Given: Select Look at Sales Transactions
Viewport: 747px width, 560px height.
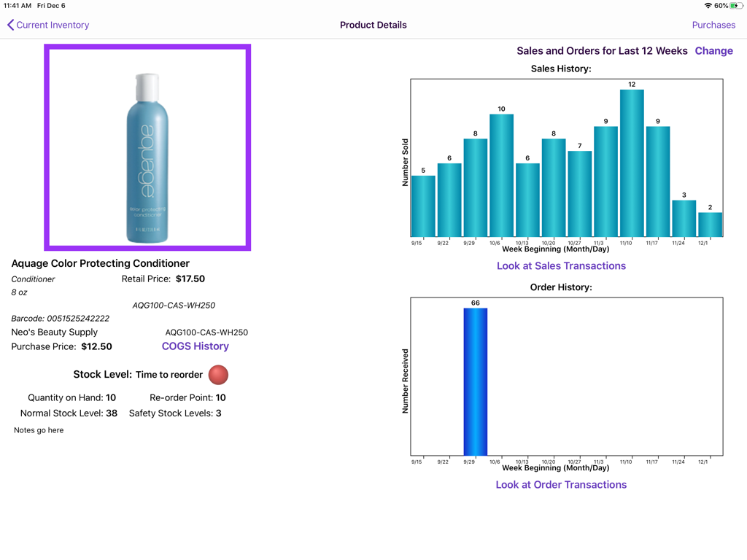Looking at the screenshot, I should point(561,265).
